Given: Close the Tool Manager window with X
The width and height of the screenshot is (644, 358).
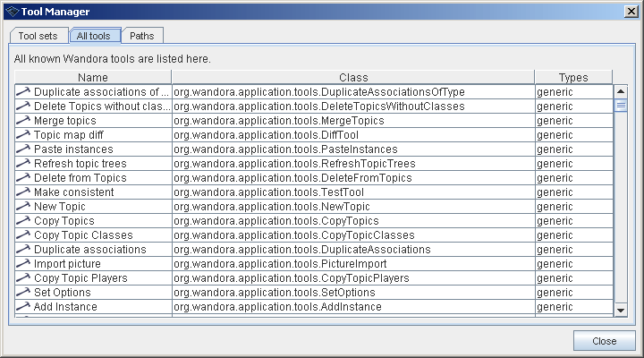Looking at the screenshot, I should (x=631, y=10).
